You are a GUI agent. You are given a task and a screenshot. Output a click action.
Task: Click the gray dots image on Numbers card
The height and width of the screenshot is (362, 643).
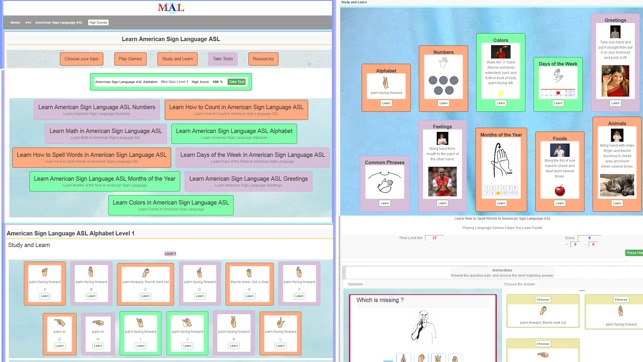(443, 84)
